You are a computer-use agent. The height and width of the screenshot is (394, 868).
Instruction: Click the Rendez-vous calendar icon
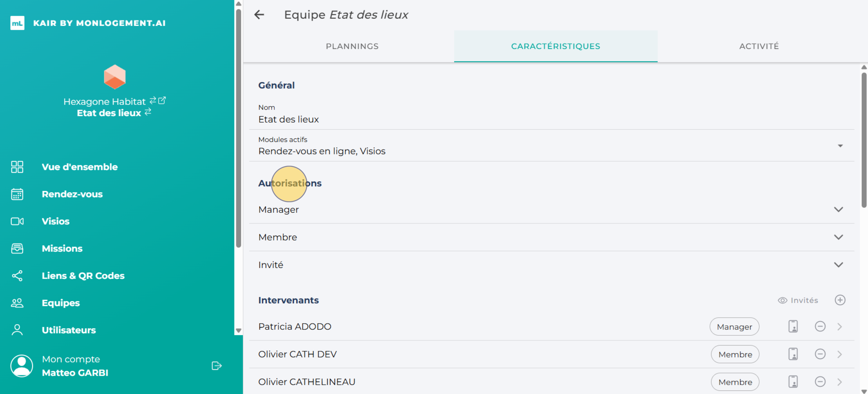(17, 194)
